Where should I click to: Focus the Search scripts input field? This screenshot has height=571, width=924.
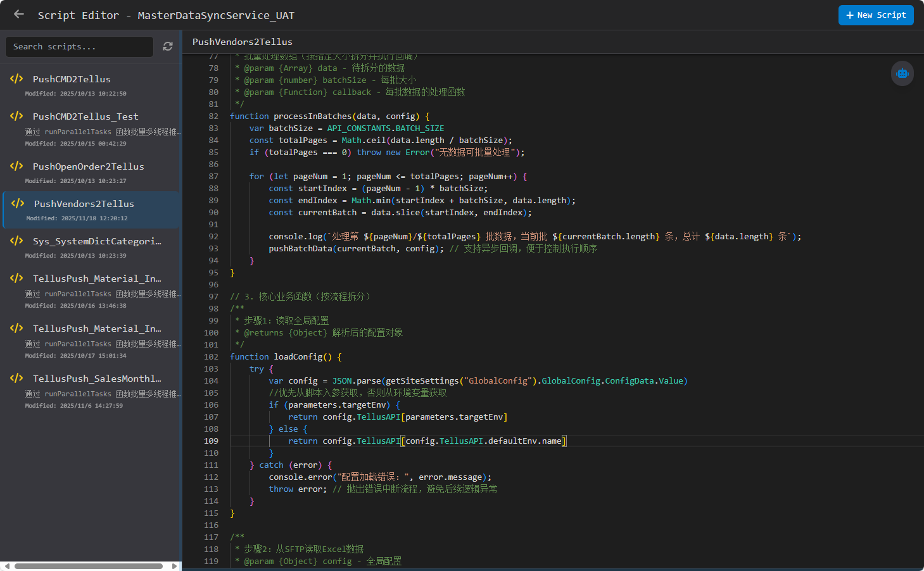tap(79, 47)
